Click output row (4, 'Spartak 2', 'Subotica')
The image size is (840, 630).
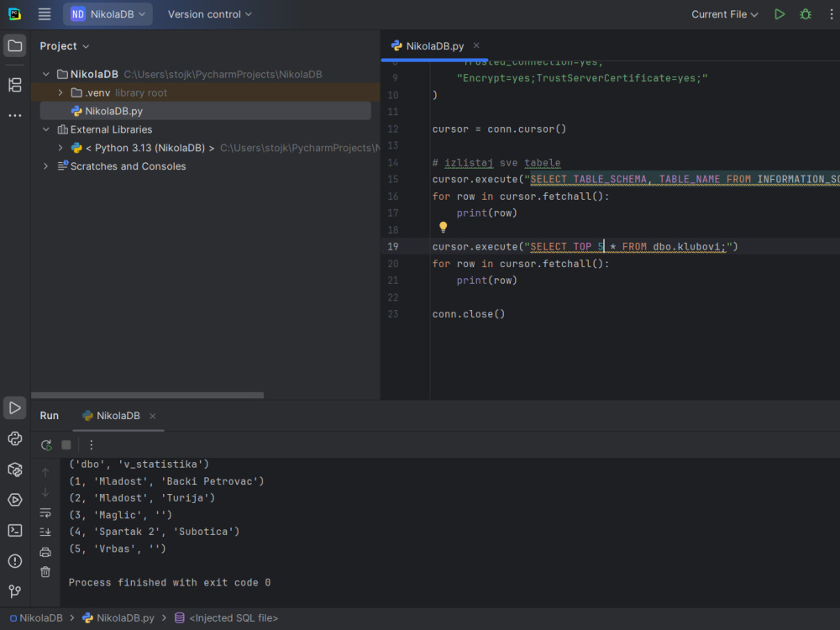(155, 532)
